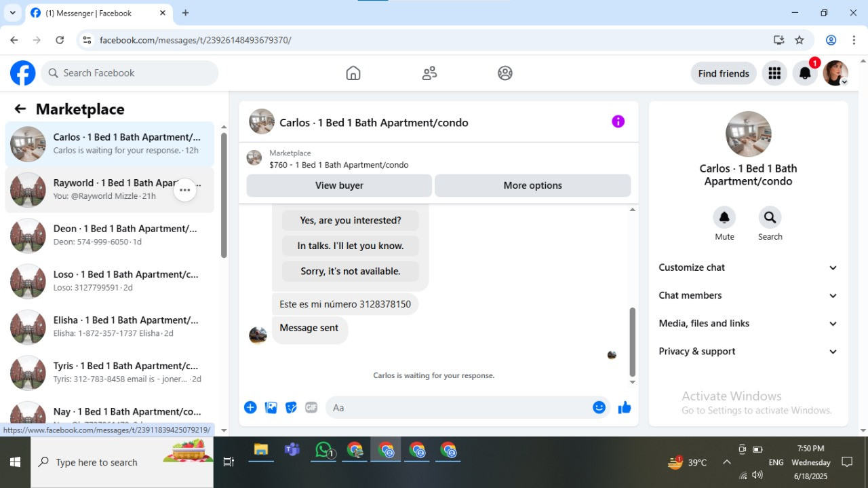Open the Carlos apartment conversation
This screenshot has width=868, height=488.
[110, 144]
